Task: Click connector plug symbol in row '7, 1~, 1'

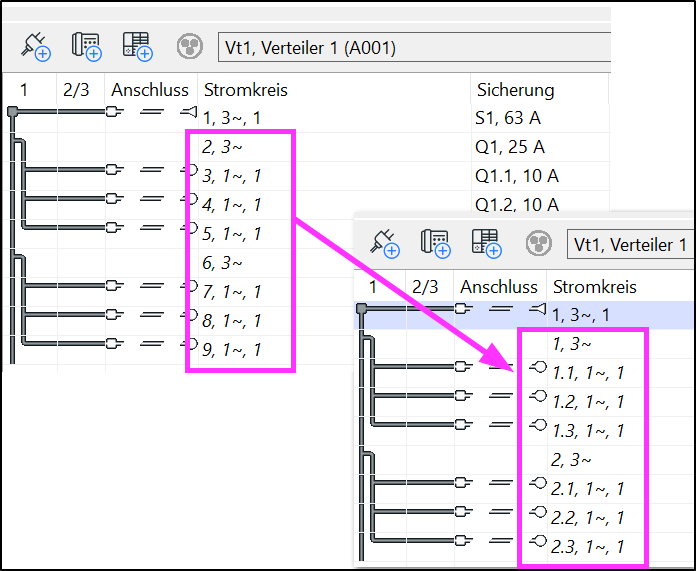Action: 114,286
